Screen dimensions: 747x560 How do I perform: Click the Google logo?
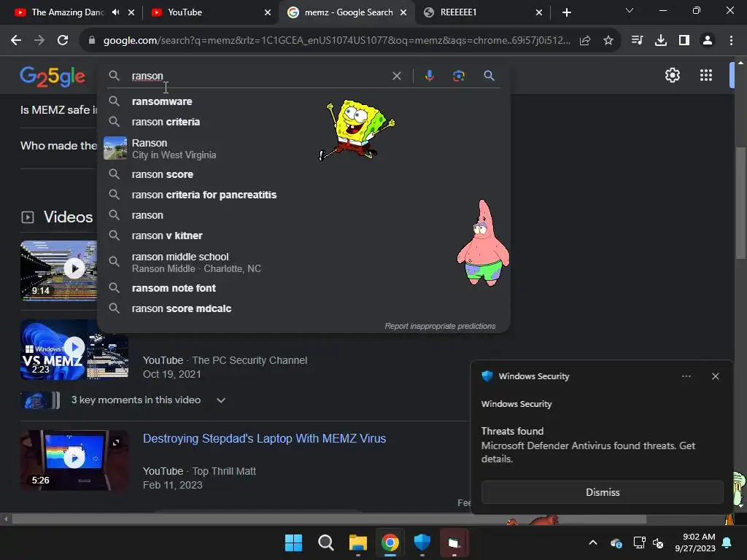(53, 76)
